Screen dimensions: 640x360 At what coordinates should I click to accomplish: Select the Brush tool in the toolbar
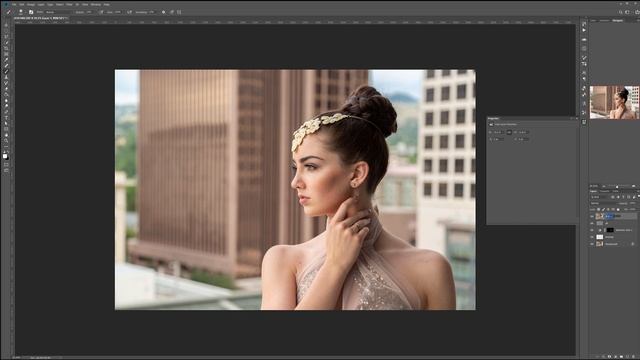coord(6,71)
